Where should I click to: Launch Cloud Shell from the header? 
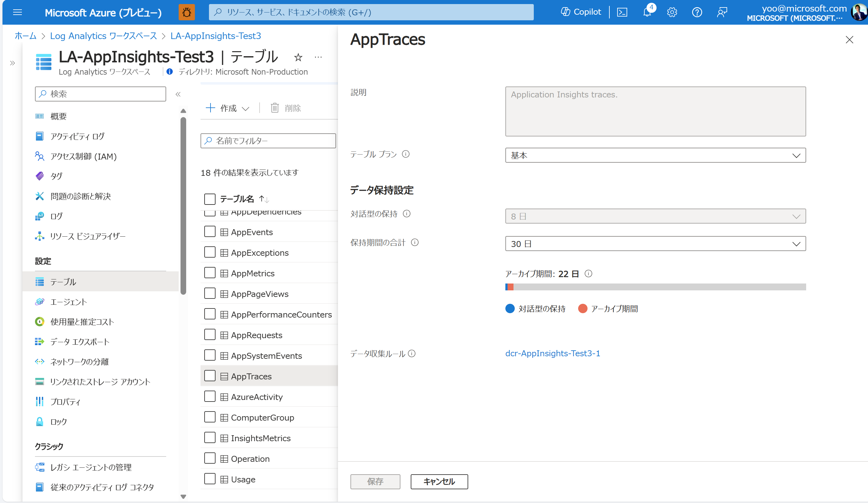point(622,12)
